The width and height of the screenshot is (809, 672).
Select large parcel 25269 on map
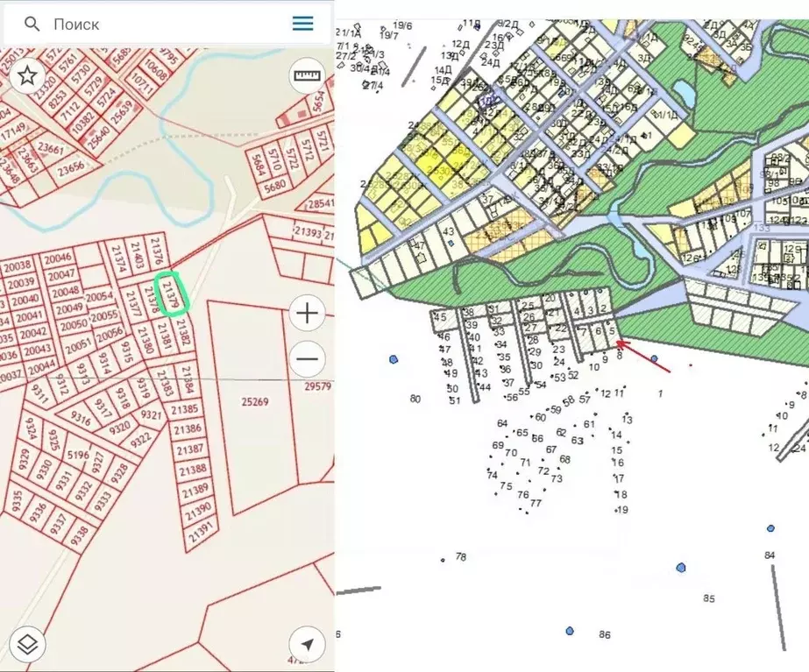[x=254, y=401]
